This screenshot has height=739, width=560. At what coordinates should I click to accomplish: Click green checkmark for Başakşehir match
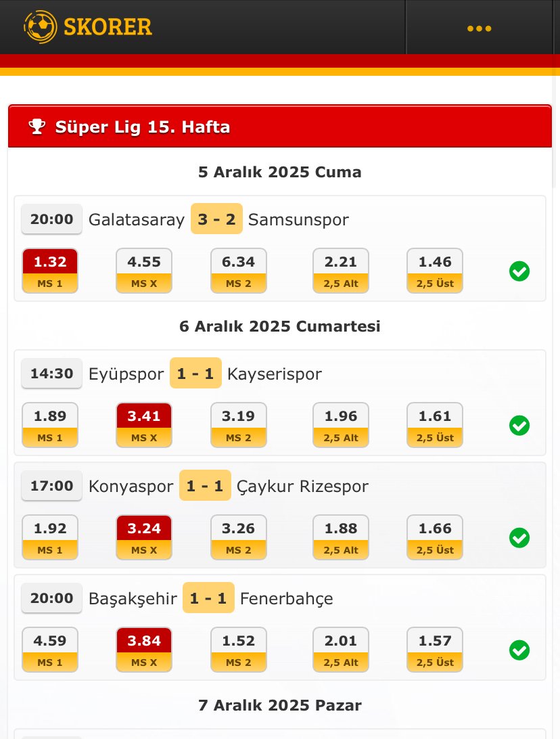click(x=519, y=650)
